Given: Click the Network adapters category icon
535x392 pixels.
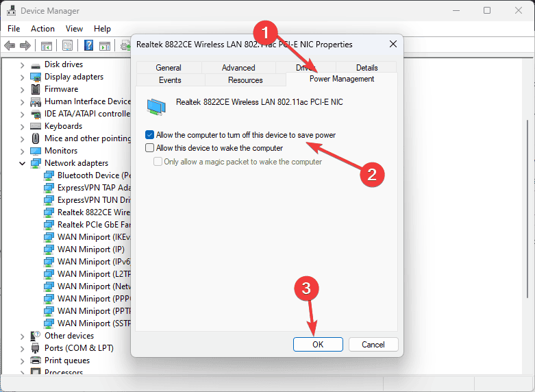Looking at the screenshot, I should pos(36,163).
